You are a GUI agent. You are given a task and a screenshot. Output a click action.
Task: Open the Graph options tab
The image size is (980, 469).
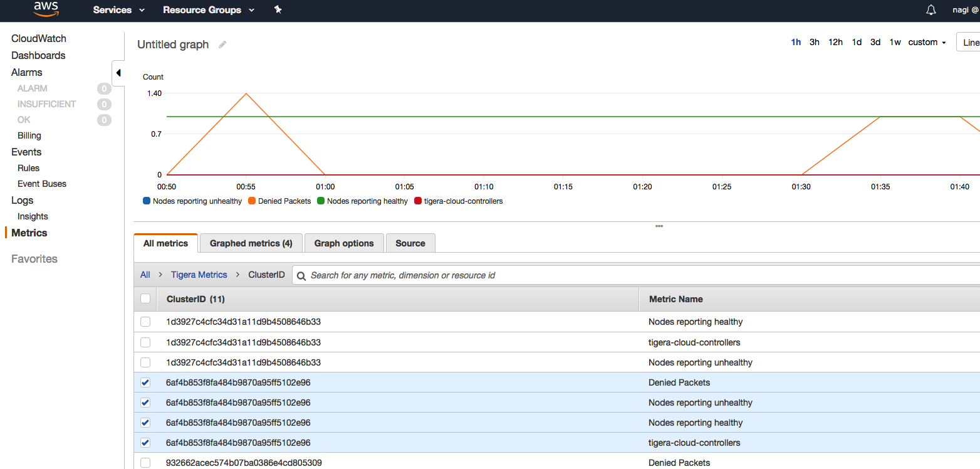(x=344, y=243)
